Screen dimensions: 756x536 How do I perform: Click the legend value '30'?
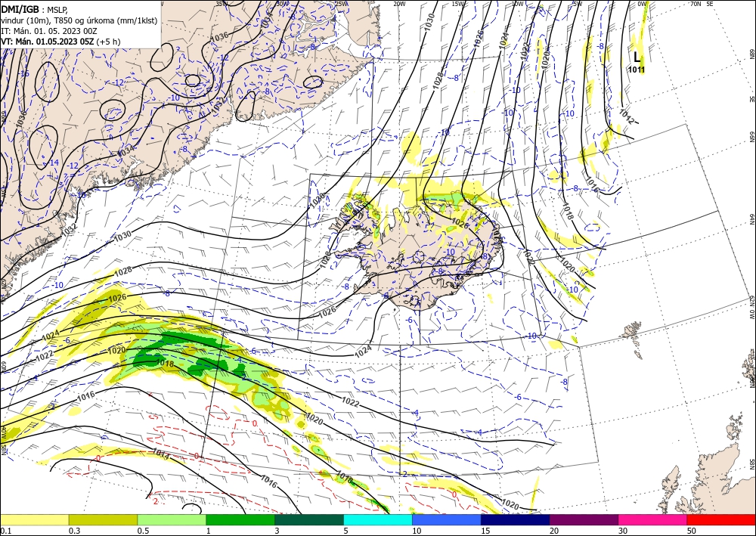coord(624,531)
